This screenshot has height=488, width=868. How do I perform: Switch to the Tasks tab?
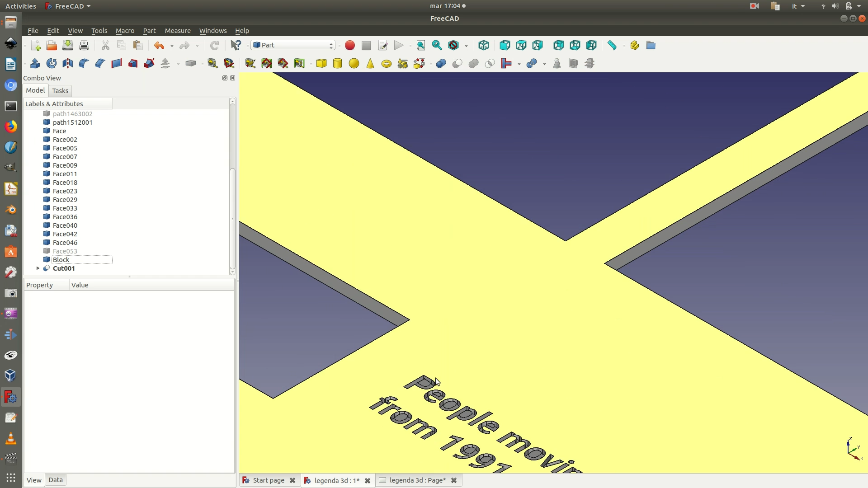tap(60, 91)
